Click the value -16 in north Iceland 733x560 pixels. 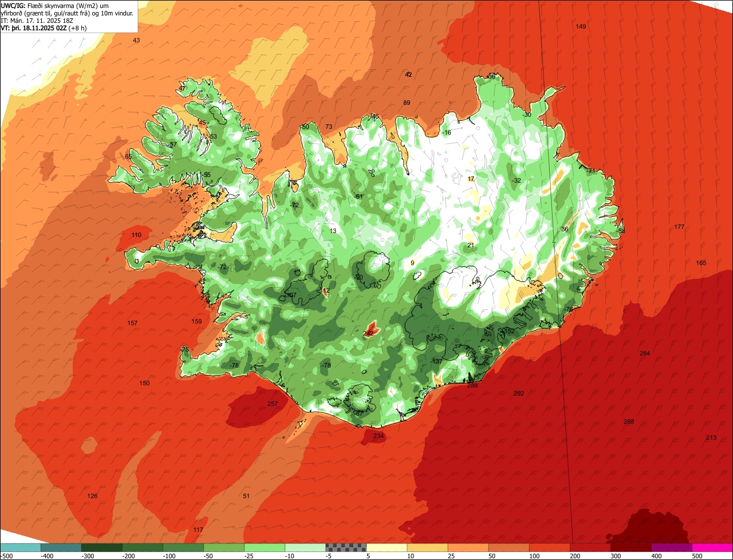click(x=446, y=133)
